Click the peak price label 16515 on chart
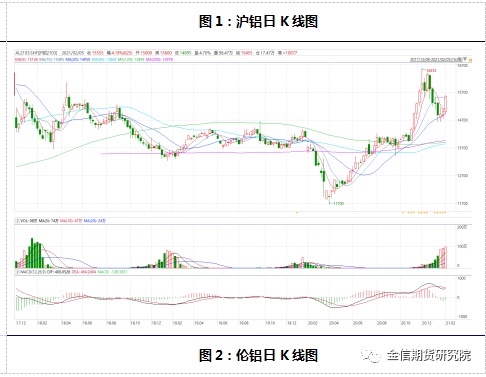486x377 pixels. (x=432, y=71)
